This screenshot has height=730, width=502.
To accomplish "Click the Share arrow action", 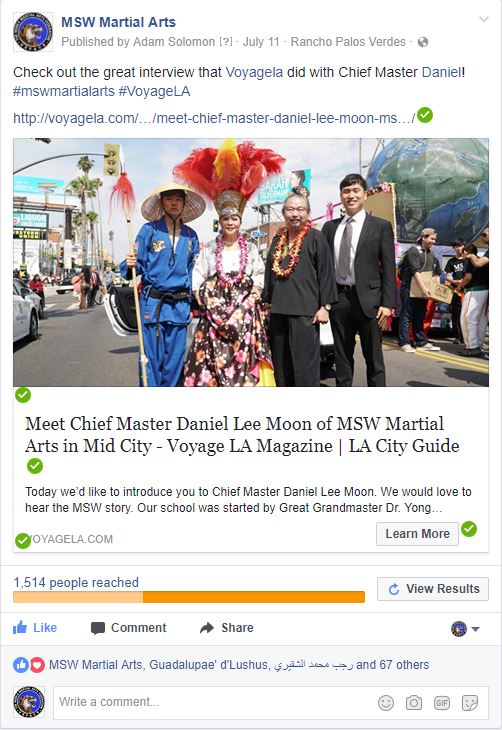I will pyautogui.click(x=226, y=628).
